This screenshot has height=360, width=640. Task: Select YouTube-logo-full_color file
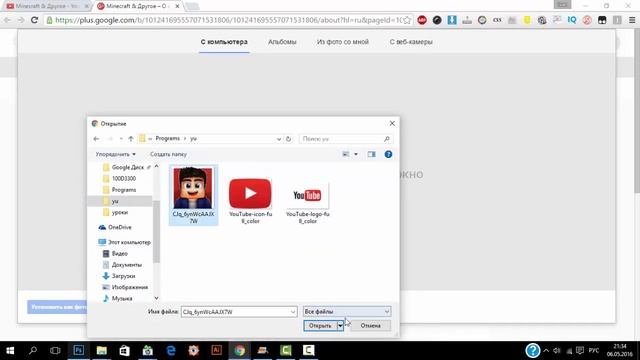pos(307,202)
